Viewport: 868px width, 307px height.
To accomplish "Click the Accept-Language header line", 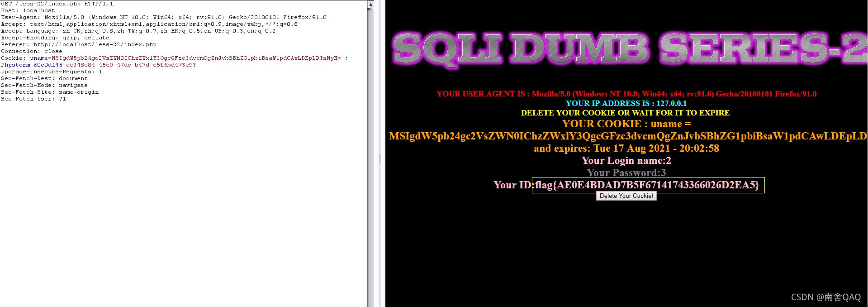I will 138,31.
